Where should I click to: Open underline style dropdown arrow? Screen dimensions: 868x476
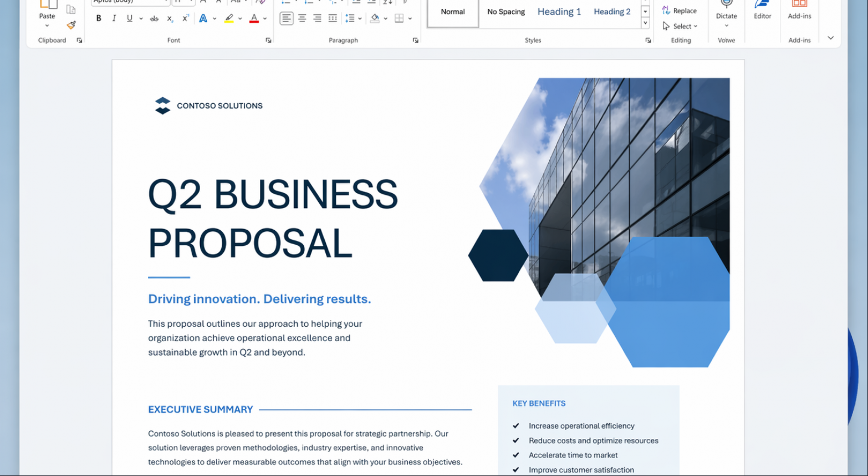pos(141,18)
